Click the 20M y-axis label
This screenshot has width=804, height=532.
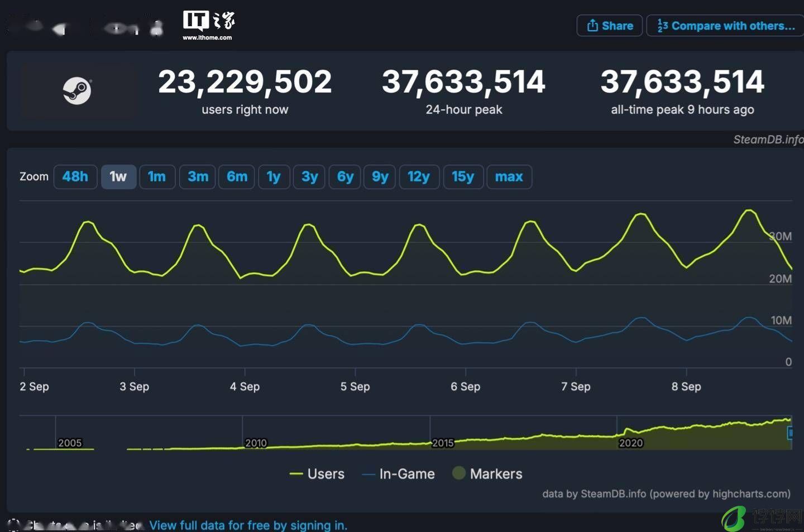coord(780,279)
